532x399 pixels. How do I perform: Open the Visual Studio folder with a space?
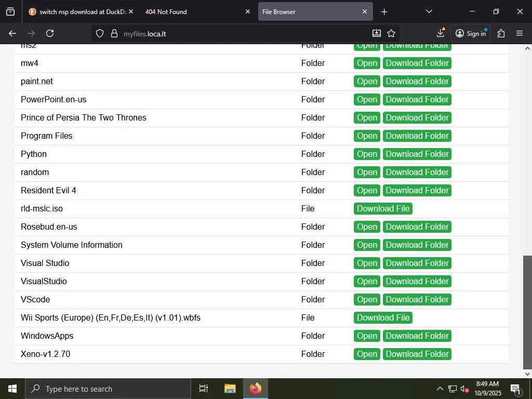coord(367,263)
